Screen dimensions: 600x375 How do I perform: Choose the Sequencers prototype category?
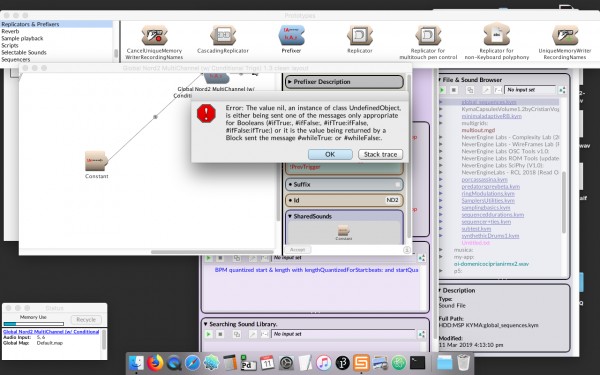[16, 59]
